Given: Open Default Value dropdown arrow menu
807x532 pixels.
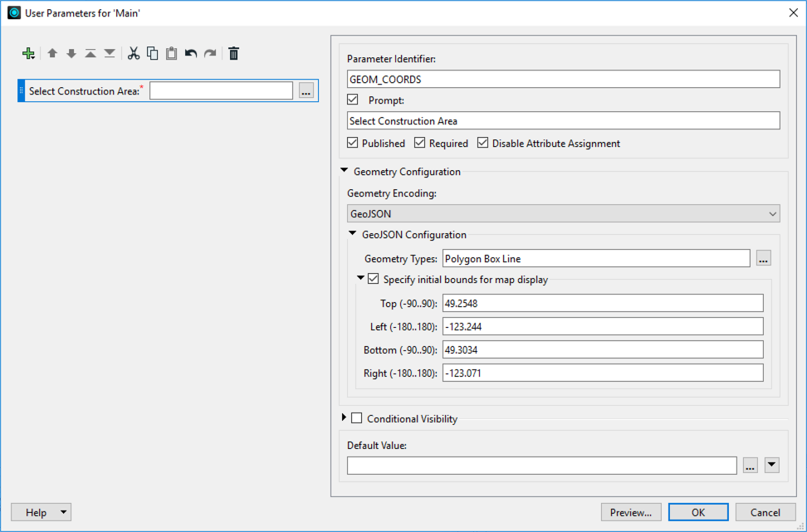Looking at the screenshot, I should (771, 465).
